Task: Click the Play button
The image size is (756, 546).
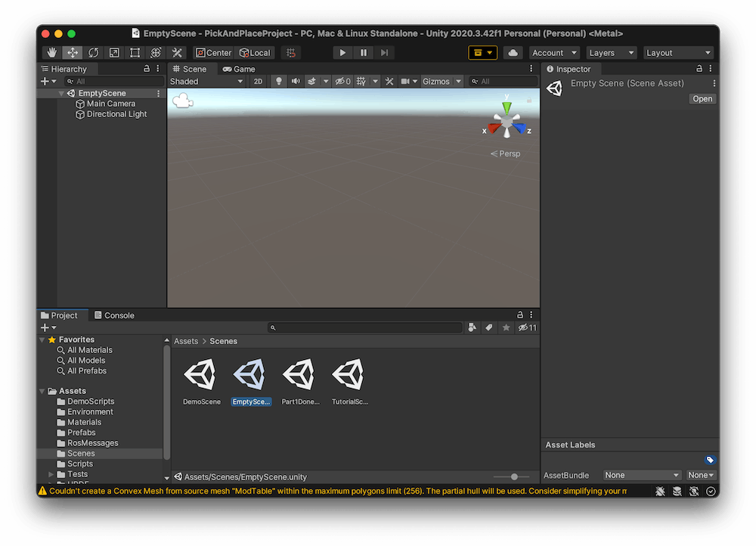Action: [x=342, y=53]
